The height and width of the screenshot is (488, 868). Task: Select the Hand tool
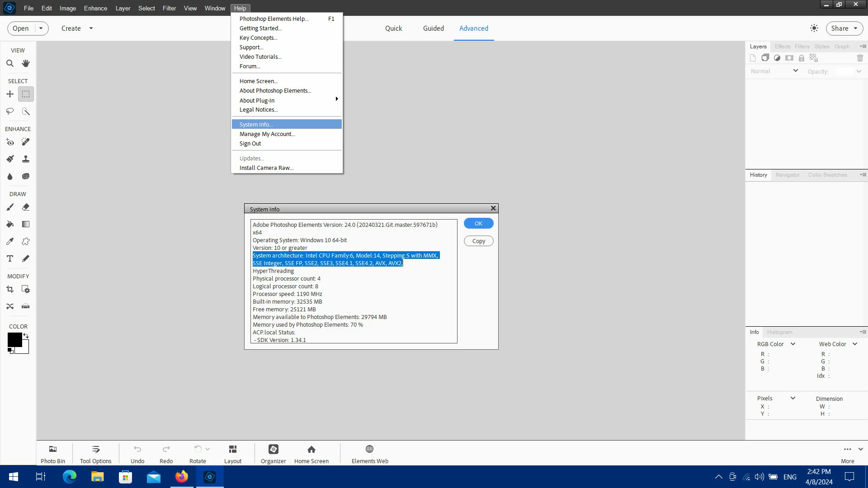[26, 63]
